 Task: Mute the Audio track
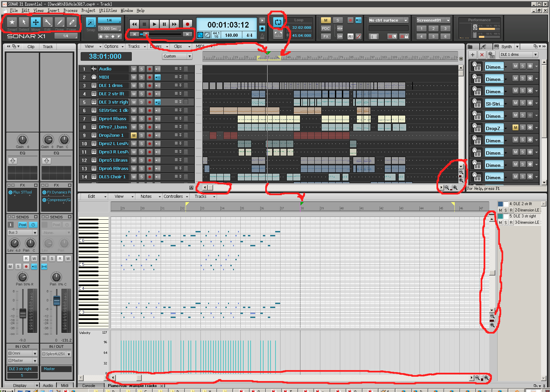point(133,69)
